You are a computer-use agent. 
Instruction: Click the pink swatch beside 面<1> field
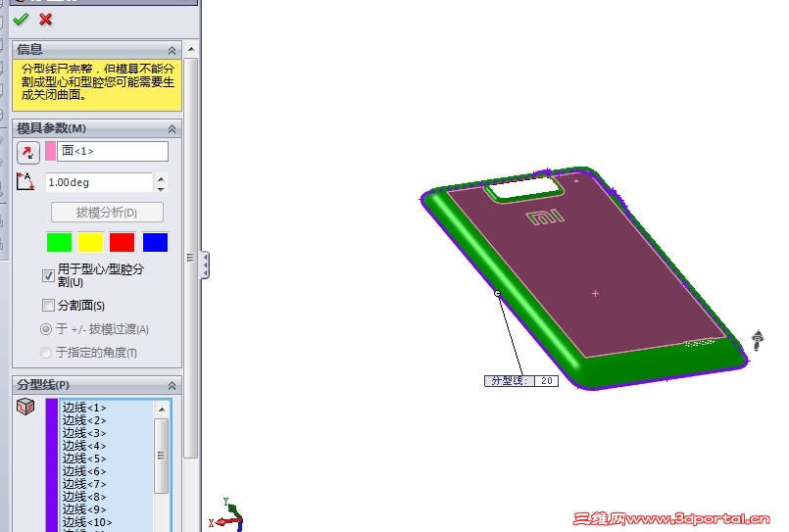(50, 151)
